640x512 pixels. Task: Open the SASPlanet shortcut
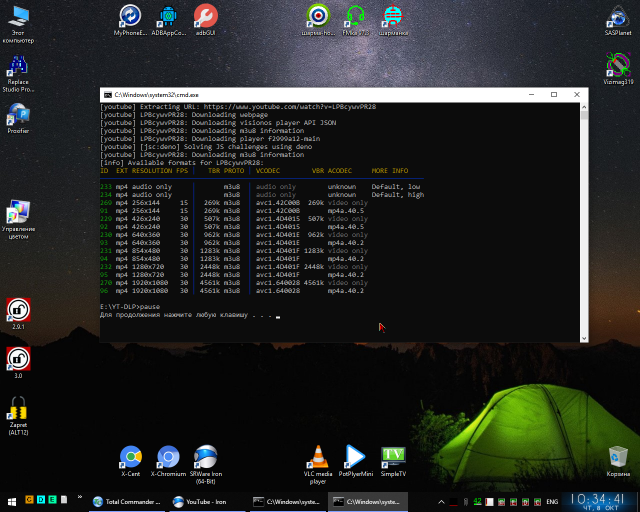(618, 20)
